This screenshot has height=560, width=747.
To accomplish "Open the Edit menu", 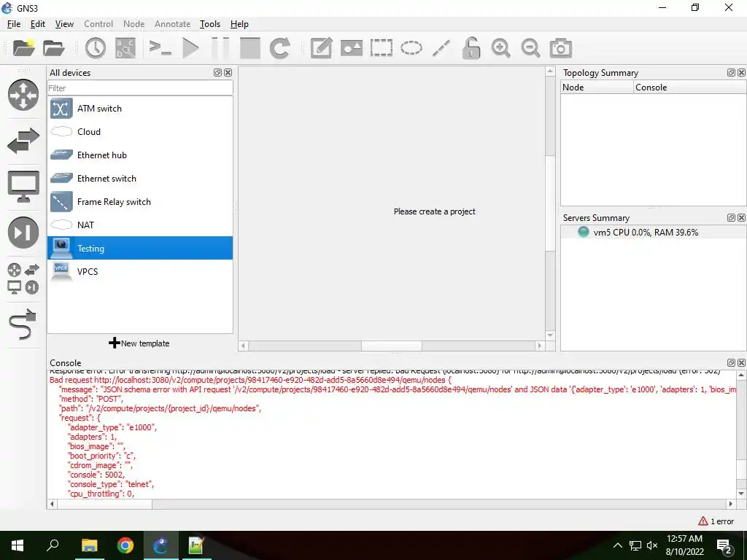I will point(38,24).
